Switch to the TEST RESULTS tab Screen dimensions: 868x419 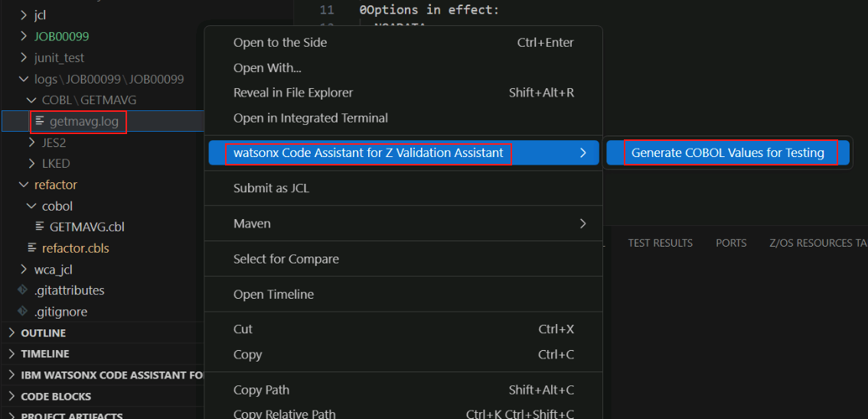point(660,243)
